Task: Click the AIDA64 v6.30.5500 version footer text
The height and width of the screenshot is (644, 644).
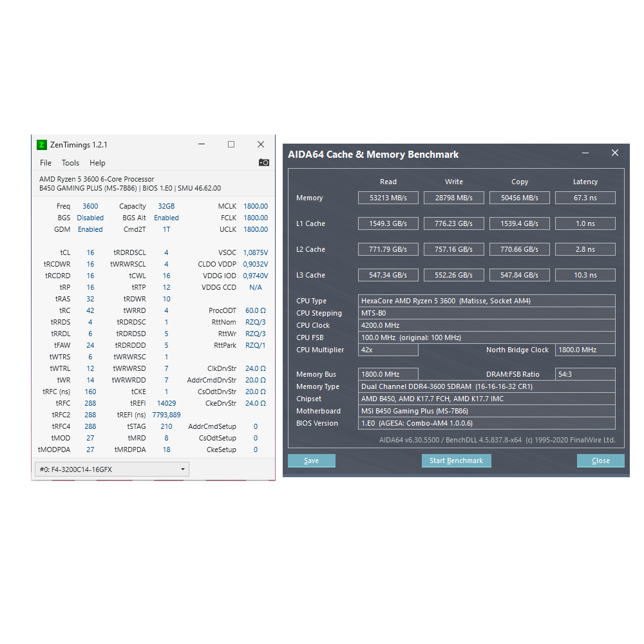Action: pos(497,440)
